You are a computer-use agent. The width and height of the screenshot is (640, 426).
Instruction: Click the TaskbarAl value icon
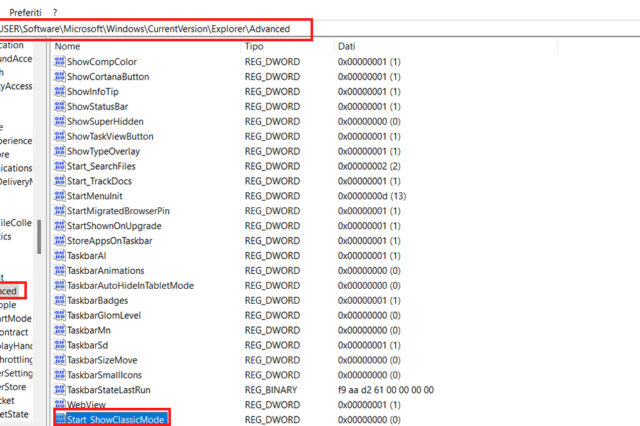pyautogui.click(x=60, y=255)
